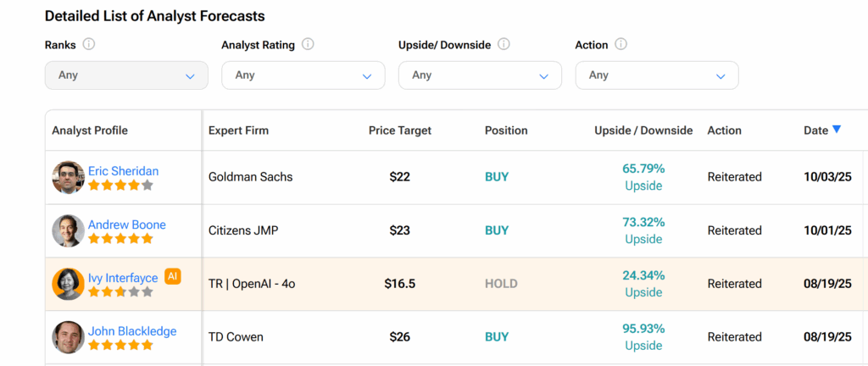Sort by the Price Target column header
Screen dimensions: 868x366
pyautogui.click(x=399, y=130)
